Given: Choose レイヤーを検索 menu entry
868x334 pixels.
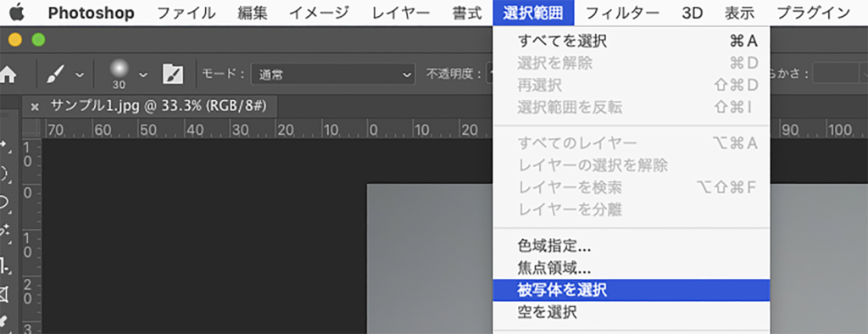Looking at the screenshot, I should pyautogui.click(x=631, y=187).
